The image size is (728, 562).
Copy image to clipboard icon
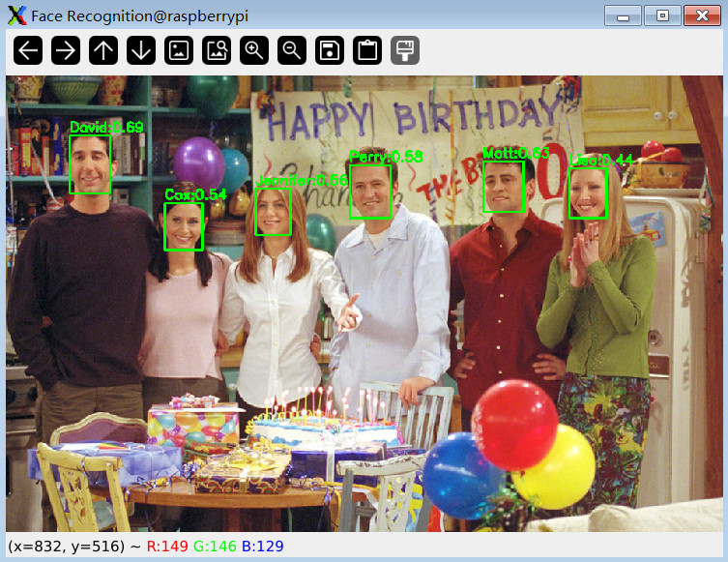tap(367, 50)
